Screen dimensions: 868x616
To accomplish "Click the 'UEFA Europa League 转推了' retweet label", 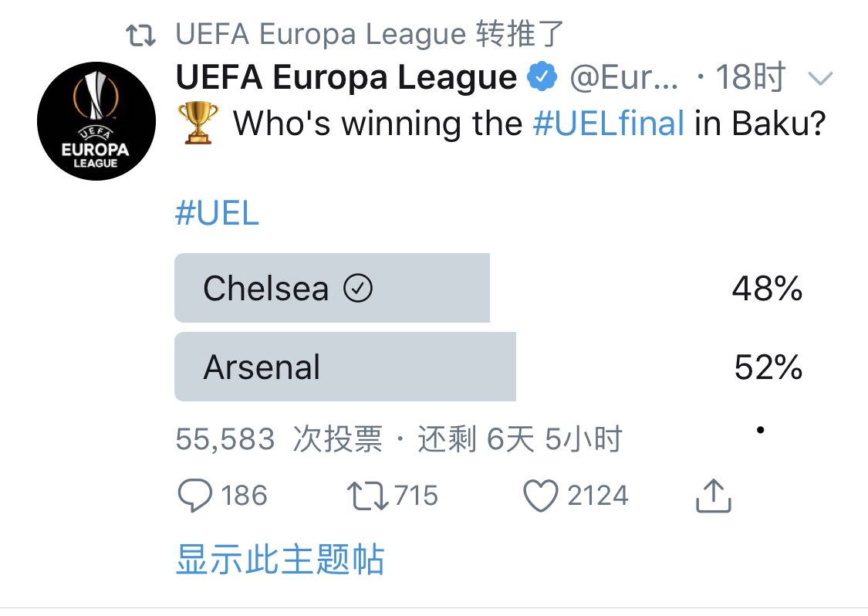I will 370,35.
